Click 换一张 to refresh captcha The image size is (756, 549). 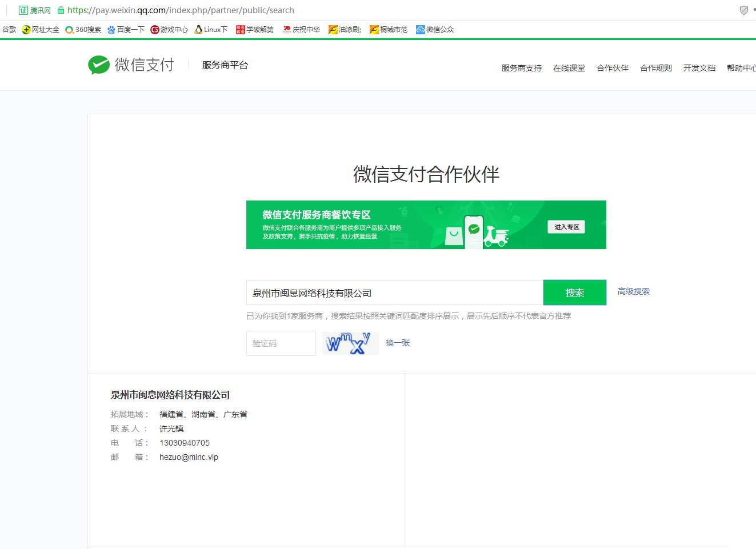click(x=398, y=343)
